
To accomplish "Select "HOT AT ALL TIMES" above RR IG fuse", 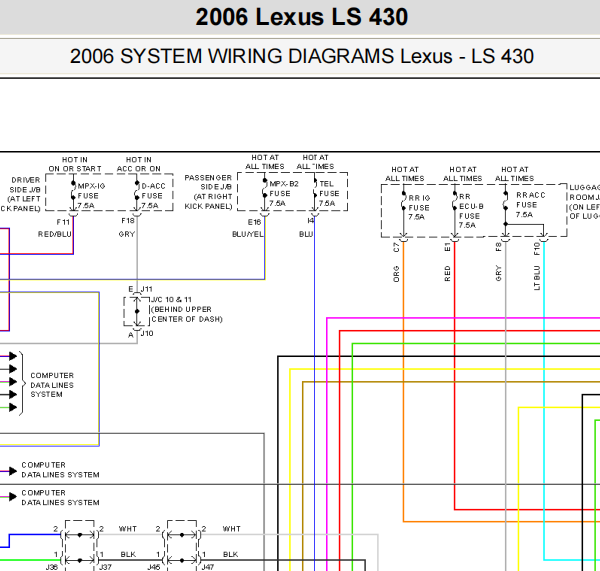I will click(x=404, y=174).
